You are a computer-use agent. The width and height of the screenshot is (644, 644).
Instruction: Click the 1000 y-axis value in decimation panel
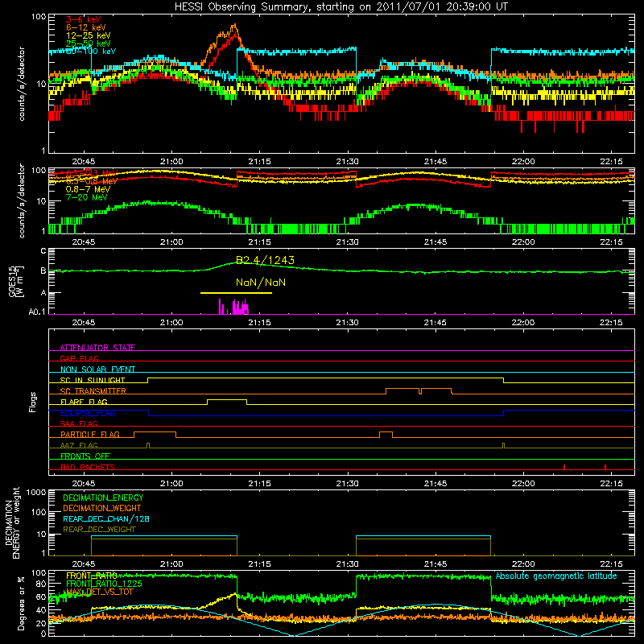(36, 493)
